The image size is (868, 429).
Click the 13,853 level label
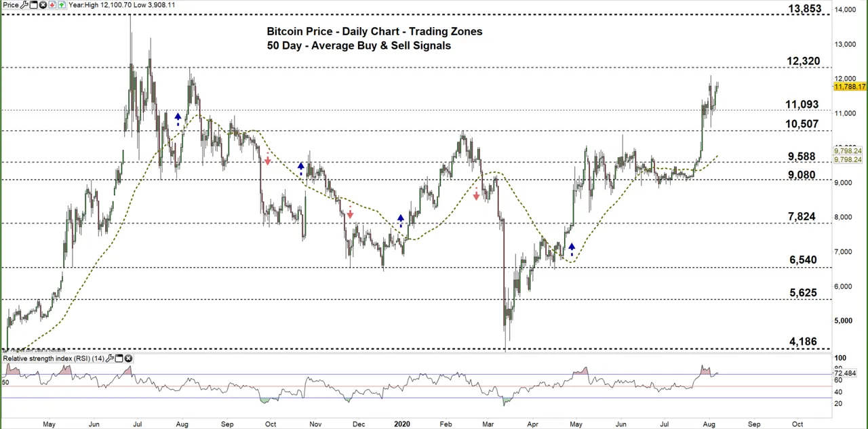pos(805,9)
